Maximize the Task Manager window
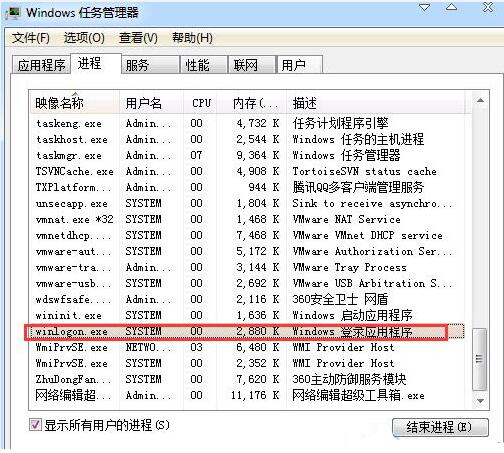Screen dimensions: 504x453 click(451, 7)
